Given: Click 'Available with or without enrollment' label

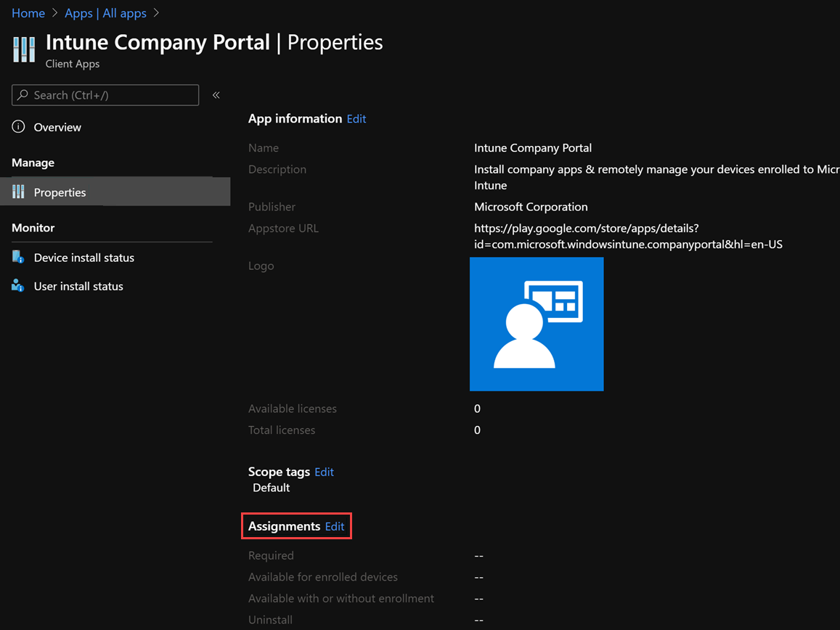Looking at the screenshot, I should coord(341,598).
